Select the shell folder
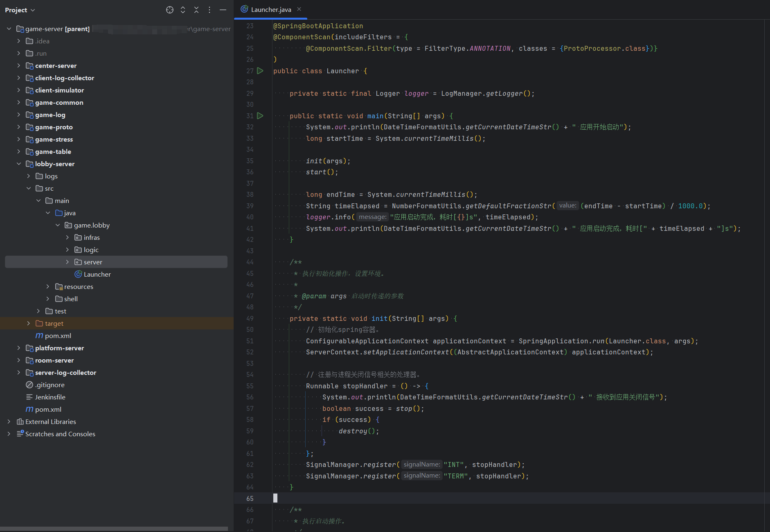 (x=71, y=299)
